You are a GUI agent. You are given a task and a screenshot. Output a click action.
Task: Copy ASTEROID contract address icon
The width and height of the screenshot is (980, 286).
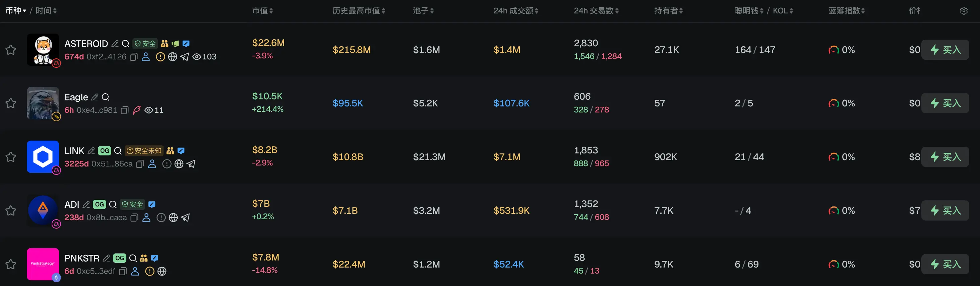point(133,57)
